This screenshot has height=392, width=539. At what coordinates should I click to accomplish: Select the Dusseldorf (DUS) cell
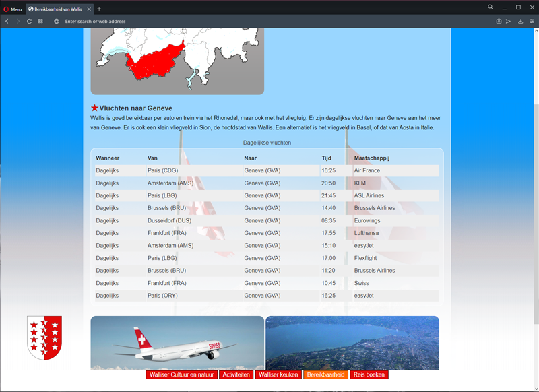point(195,220)
